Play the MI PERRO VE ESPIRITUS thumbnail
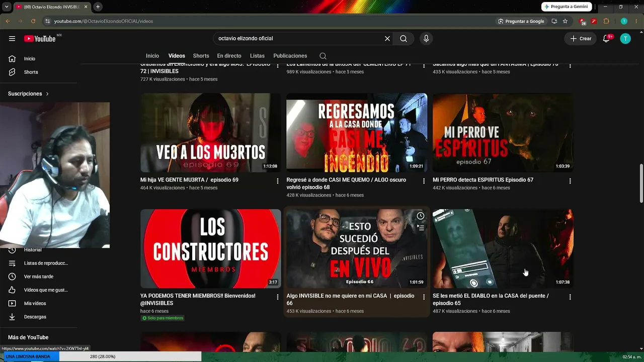This screenshot has width=644, height=362. pos(503,133)
